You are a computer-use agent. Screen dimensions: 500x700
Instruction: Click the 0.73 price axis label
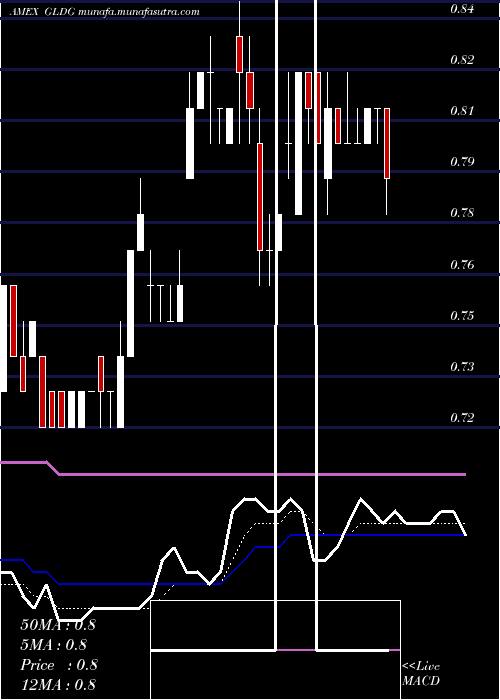click(x=462, y=367)
